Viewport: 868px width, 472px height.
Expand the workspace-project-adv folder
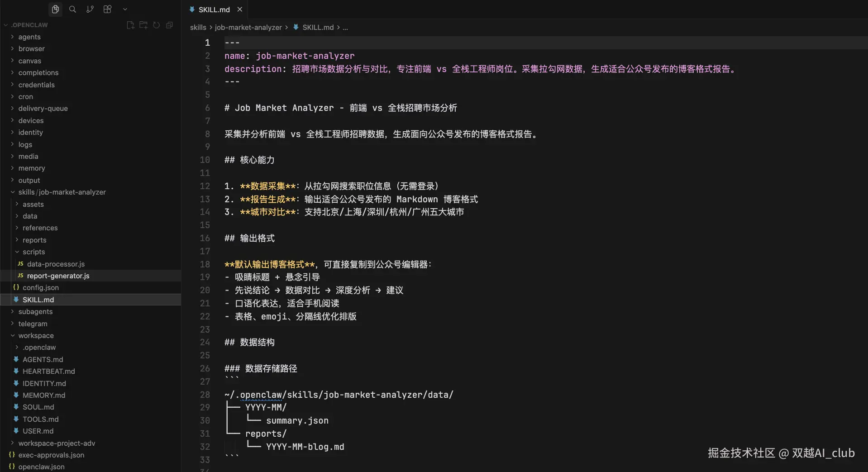click(x=57, y=443)
